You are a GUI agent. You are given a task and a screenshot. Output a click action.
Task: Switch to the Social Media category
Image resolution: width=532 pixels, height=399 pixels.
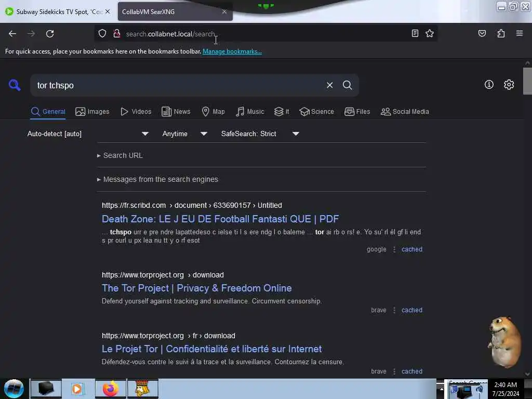[405, 112]
